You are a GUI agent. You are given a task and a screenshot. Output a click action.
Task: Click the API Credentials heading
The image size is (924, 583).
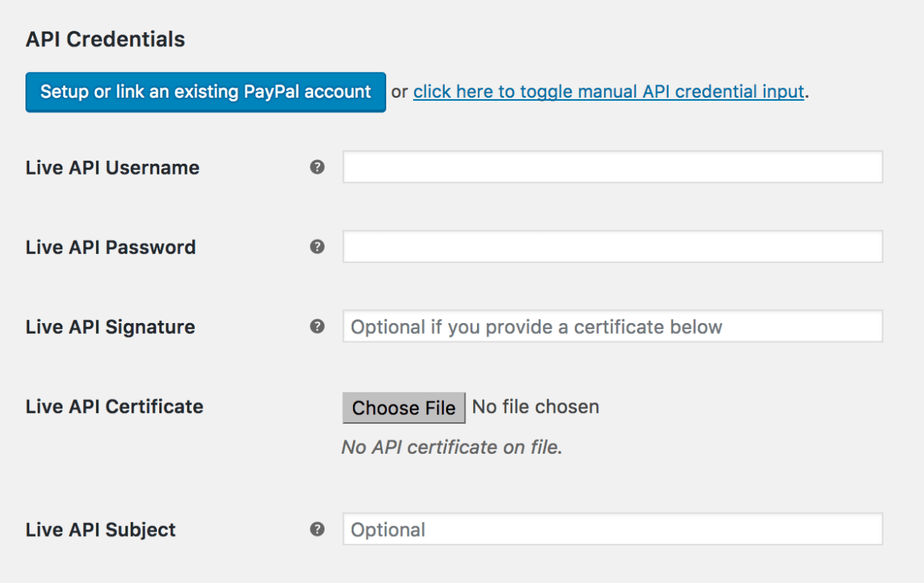click(x=105, y=38)
